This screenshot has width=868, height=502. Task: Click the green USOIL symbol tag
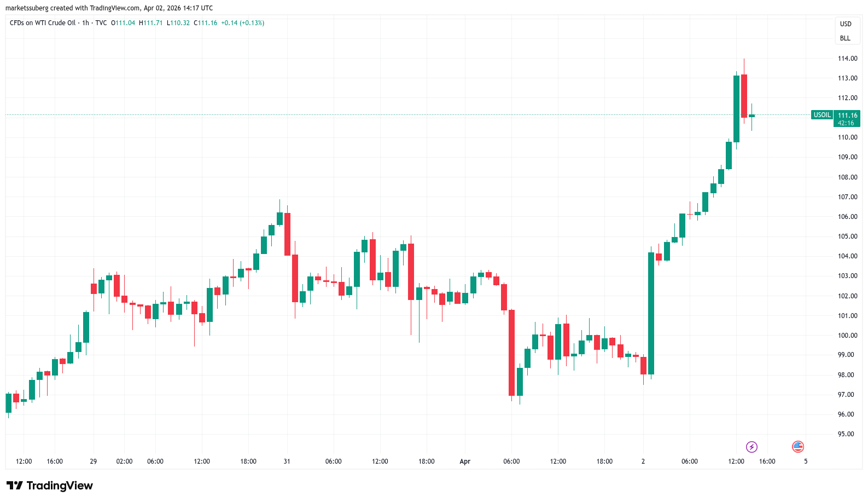tap(822, 115)
